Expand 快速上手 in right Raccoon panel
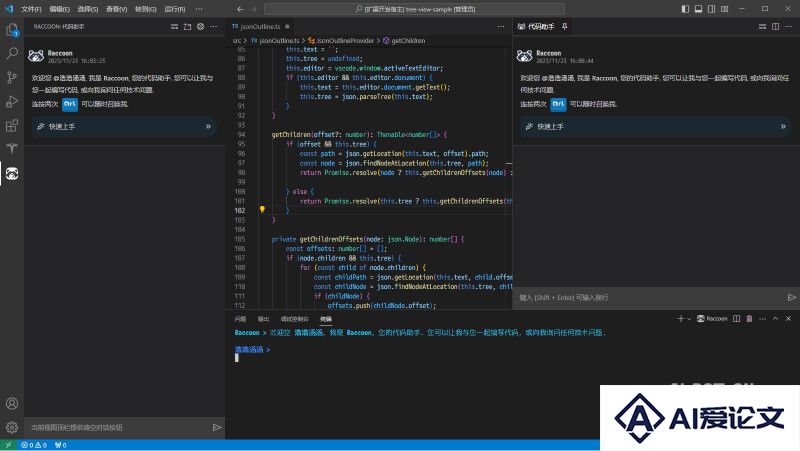800x451 pixels. click(656, 127)
